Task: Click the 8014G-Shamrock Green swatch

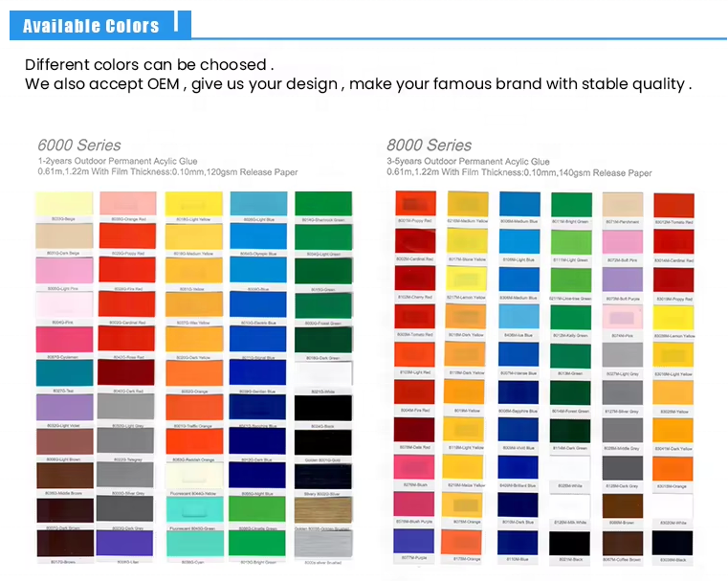Action: click(323, 204)
